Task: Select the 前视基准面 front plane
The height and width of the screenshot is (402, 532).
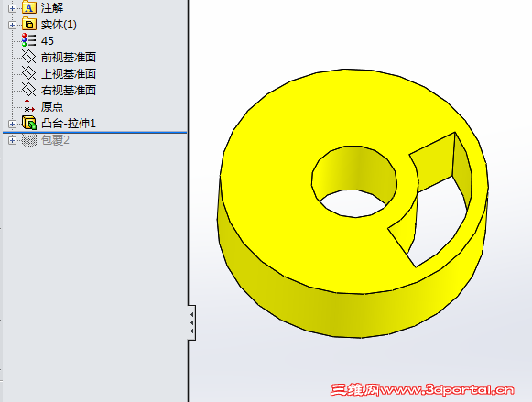Action: pyautogui.click(x=69, y=57)
